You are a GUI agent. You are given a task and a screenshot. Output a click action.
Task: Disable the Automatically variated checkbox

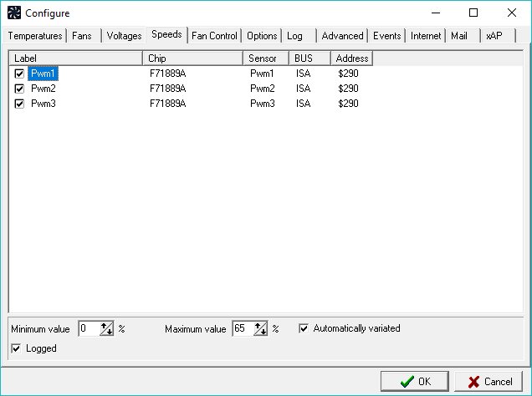[x=304, y=328]
